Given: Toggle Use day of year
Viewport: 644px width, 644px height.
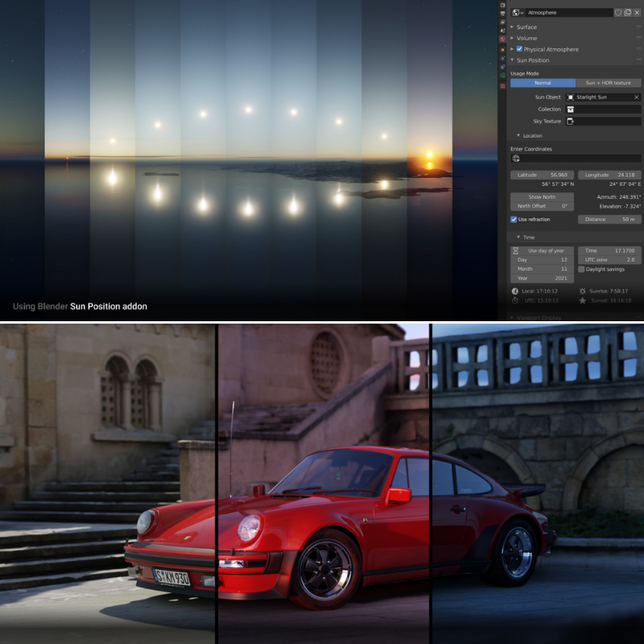Looking at the screenshot, I should [542, 250].
